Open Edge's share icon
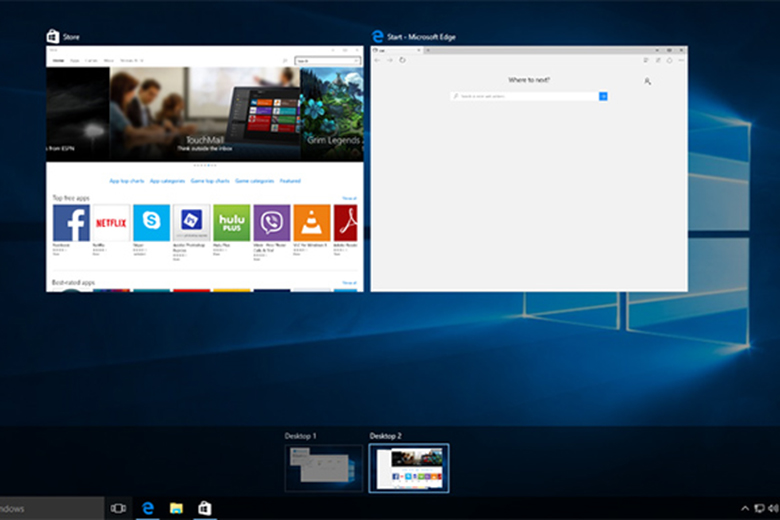Screen dimensions: 780x520 (x=670, y=60)
